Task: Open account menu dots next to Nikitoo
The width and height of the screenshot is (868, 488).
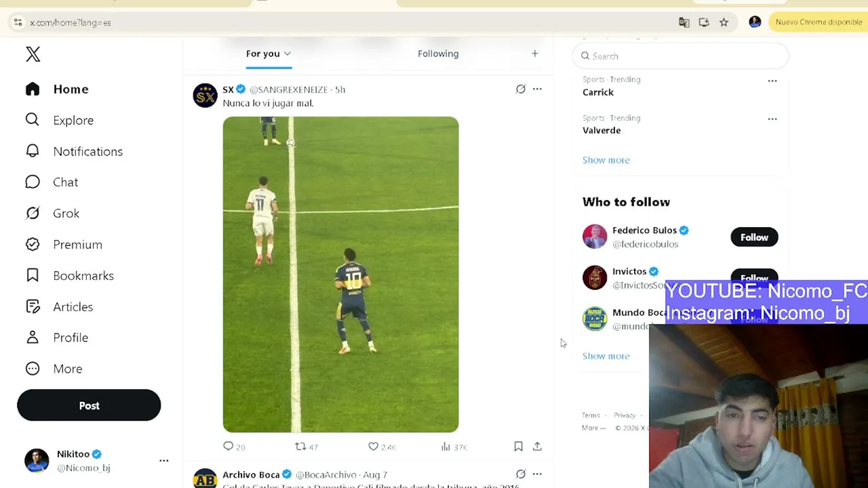Action: (164, 461)
